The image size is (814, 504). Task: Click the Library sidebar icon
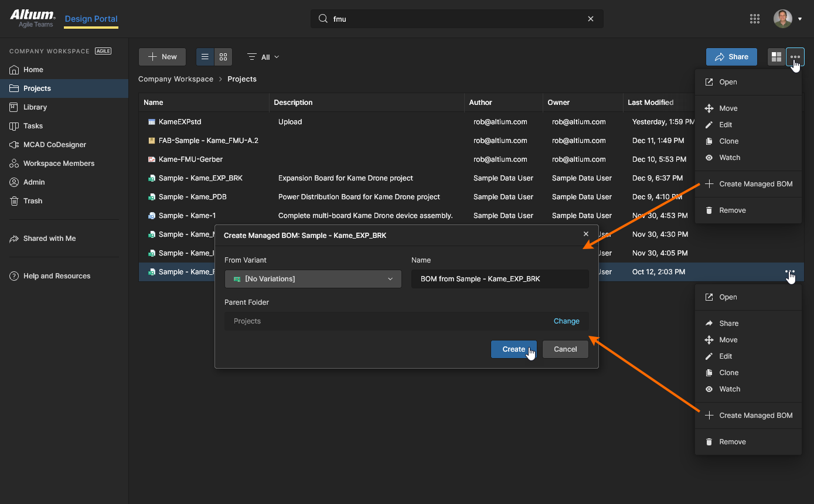15,107
